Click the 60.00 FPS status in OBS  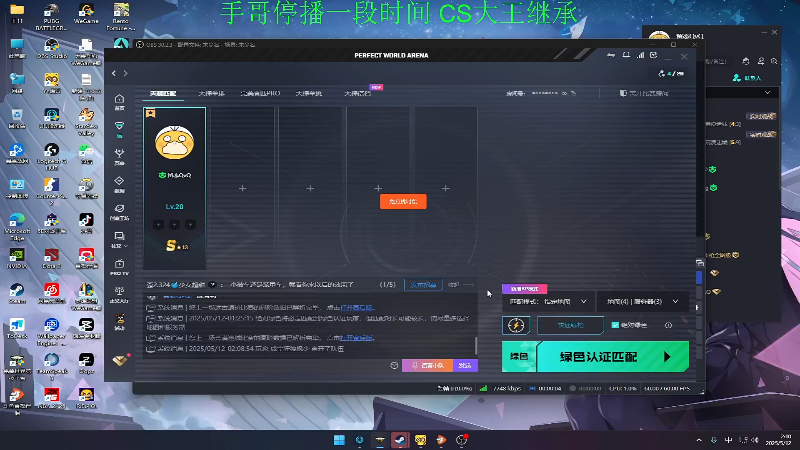click(x=667, y=388)
